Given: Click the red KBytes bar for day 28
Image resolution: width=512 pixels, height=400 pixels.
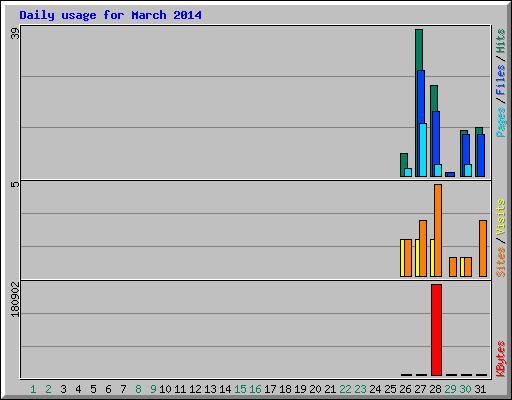Looking at the screenshot, I should tap(436, 330).
